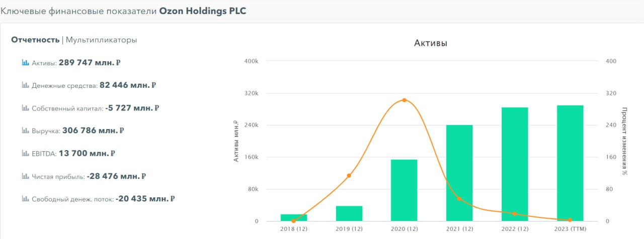Image resolution: width=644 pixels, height=239 pixels.
Task: Click the green 2021 (12) bar
Action: (x=459, y=173)
